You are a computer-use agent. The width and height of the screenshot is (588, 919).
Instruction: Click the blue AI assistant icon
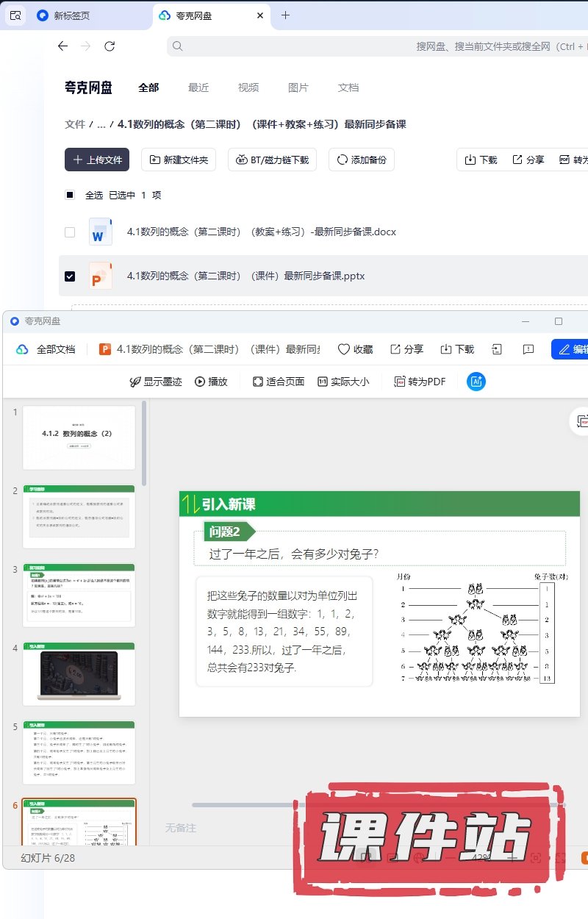click(x=476, y=382)
